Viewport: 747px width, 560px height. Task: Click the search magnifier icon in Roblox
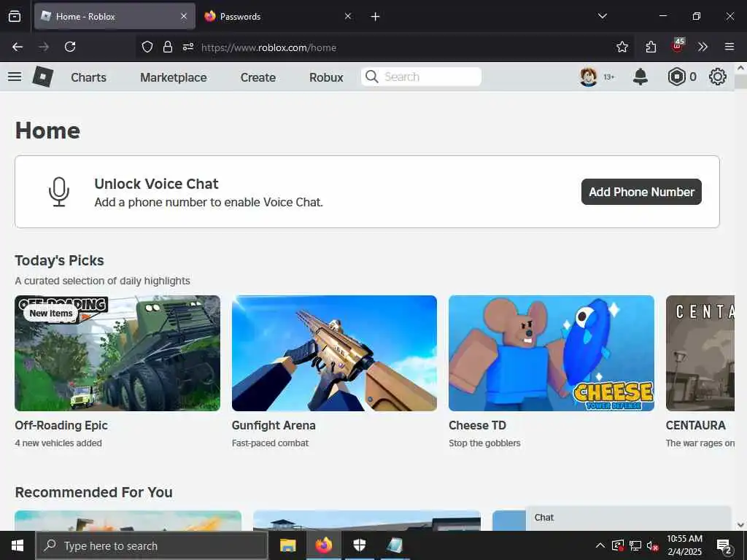pos(371,77)
